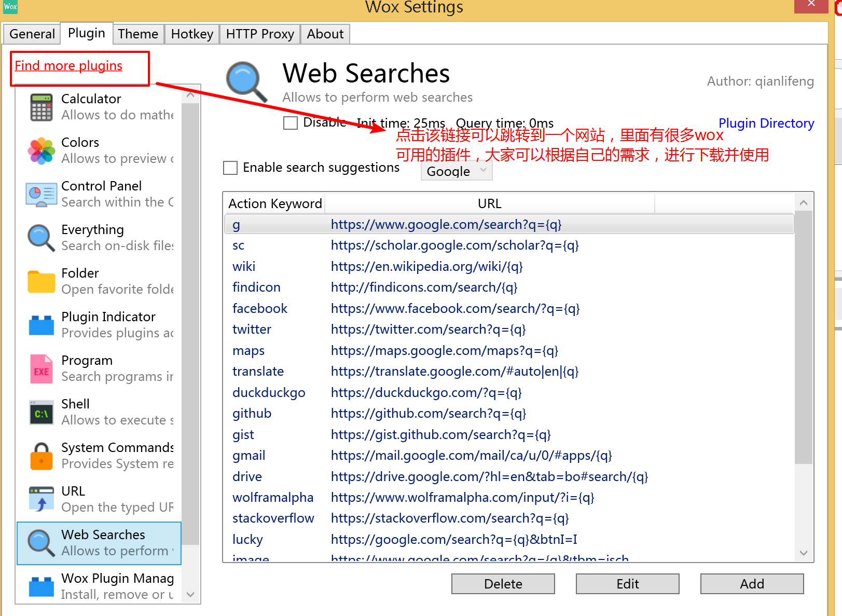Select the 'wolframalpha' keyword row

[x=509, y=498]
